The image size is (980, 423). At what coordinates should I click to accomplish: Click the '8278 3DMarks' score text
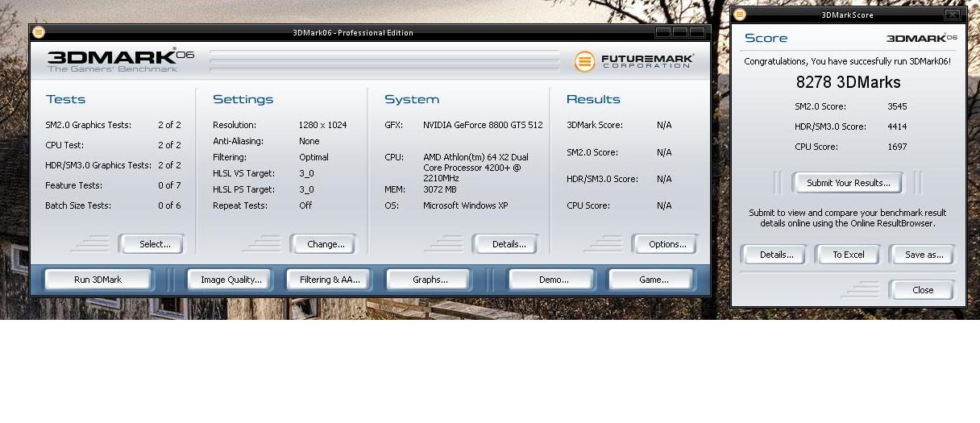point(848,82)
